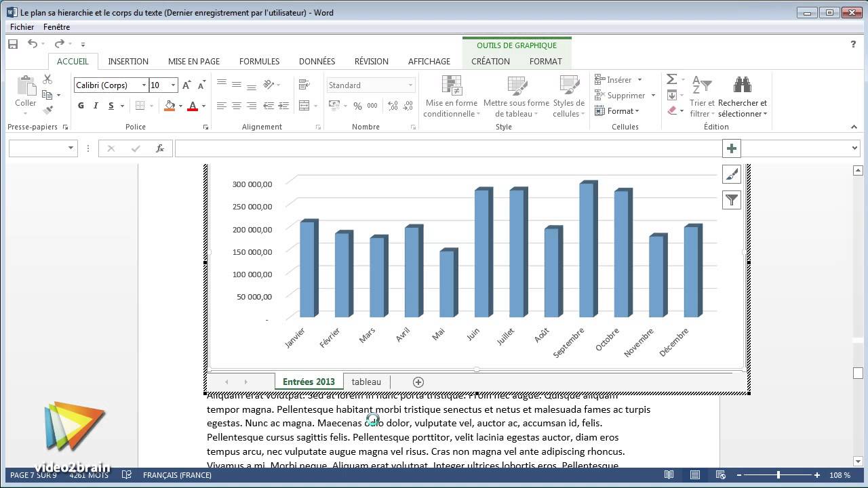
Task: Redo the last undone action
Action: pyautogui.click(x=60, y=44)
